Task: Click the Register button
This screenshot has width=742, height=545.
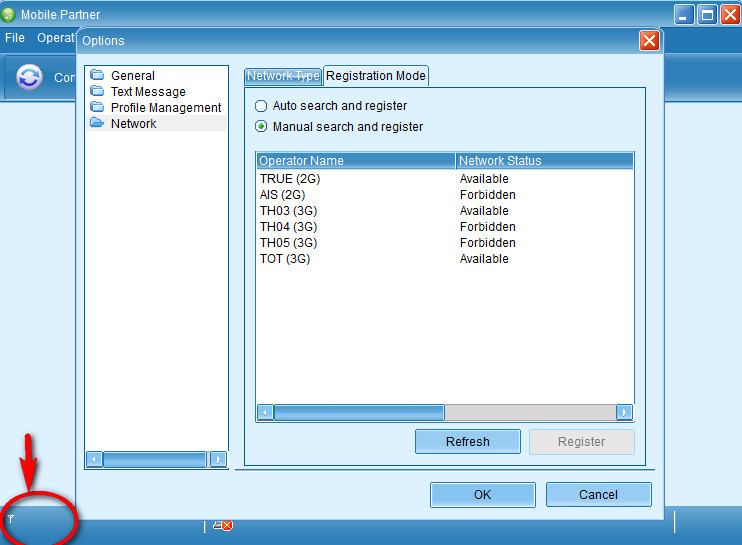Action: [x=582, y=441]
